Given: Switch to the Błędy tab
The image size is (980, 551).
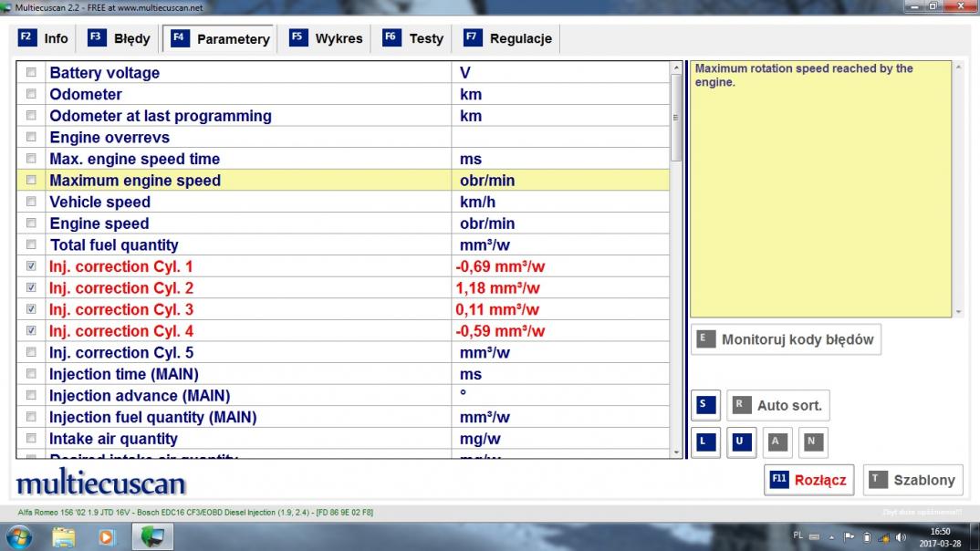Looking at the screenshot, I should click(120, 38).
